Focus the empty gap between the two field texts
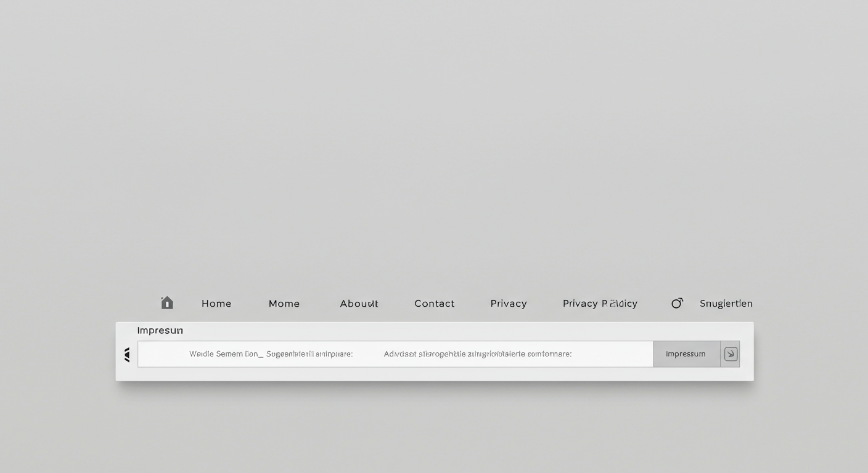Image resolution: width=868 pixels, height=473 pixels. click(368, 354)
